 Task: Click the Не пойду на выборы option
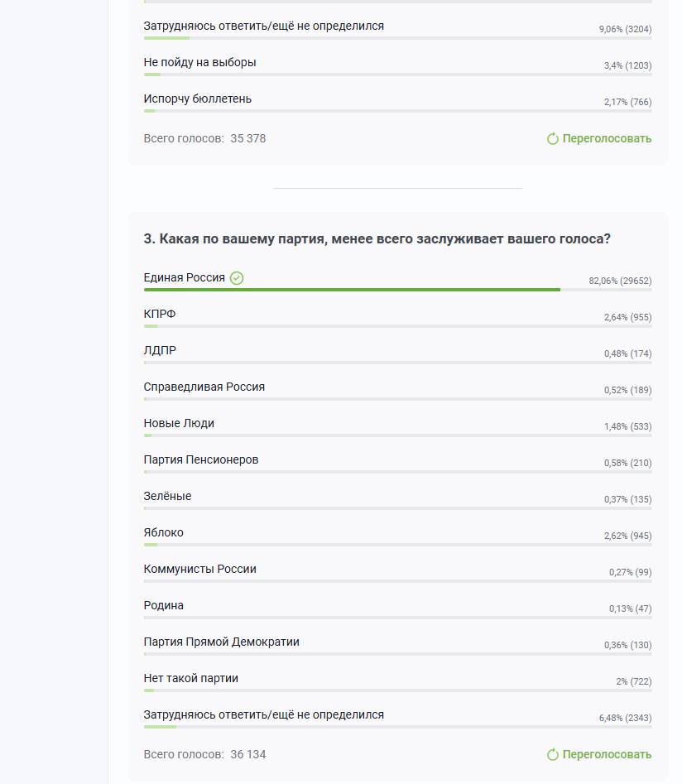(x=200, y=62)
